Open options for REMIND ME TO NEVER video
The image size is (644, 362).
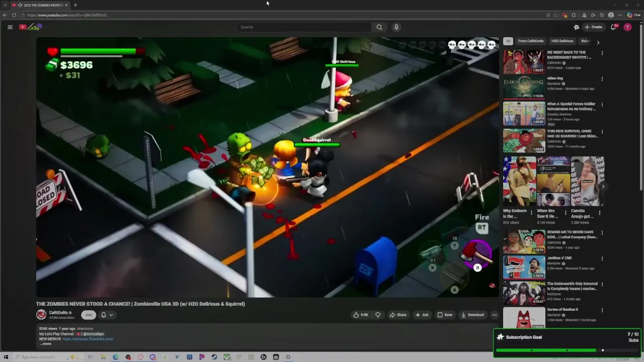point(602,233)
